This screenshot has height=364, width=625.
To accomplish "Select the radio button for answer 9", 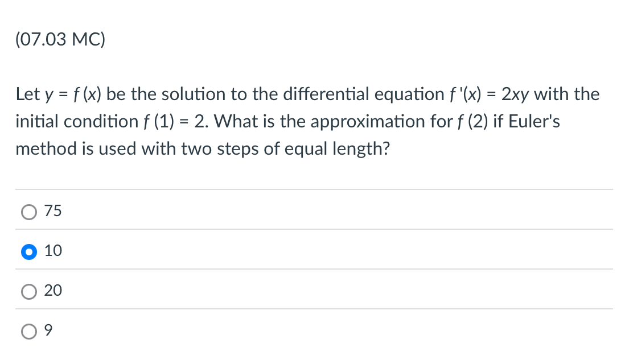I will coord(28,331).
